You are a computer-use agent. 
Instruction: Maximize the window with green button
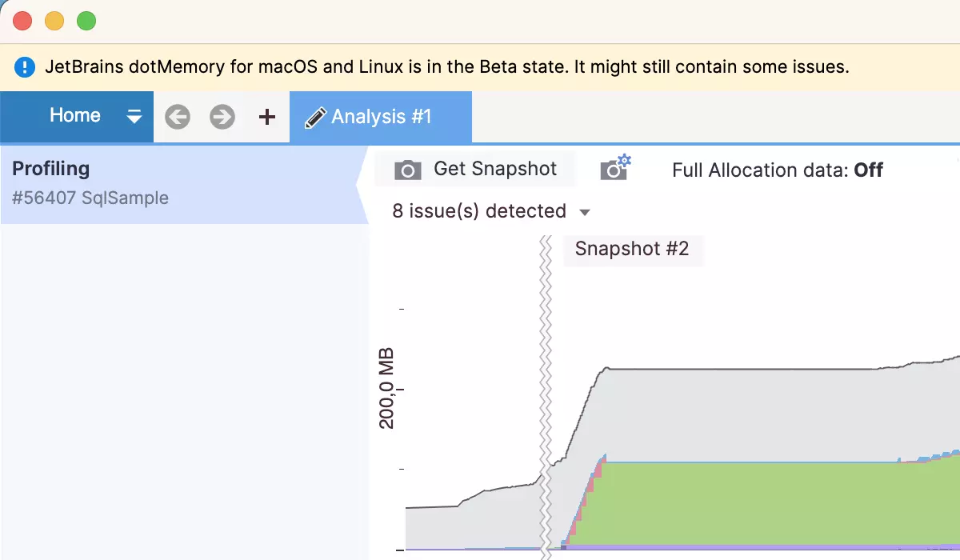tap(86, 22)
